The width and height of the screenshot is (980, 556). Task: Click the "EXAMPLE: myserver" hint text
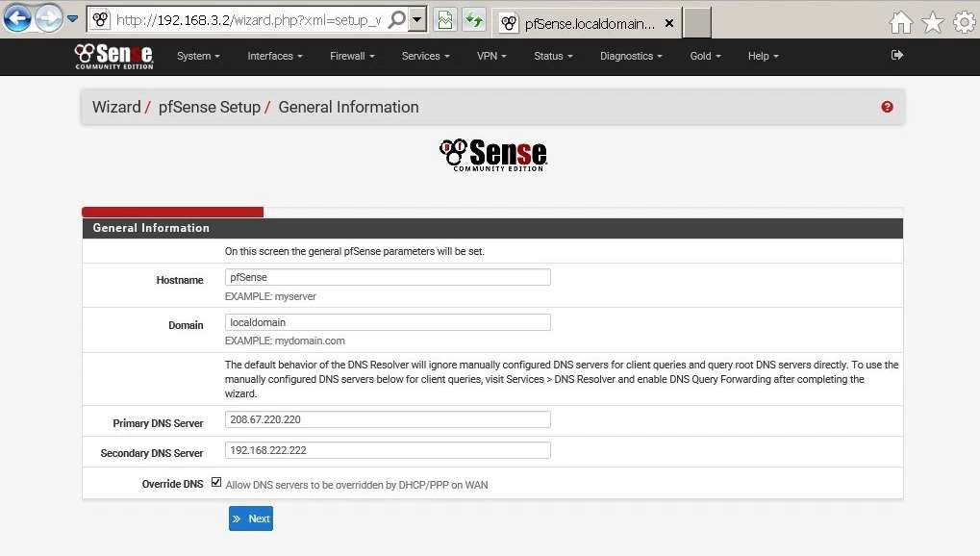click(x=270, y=296)
